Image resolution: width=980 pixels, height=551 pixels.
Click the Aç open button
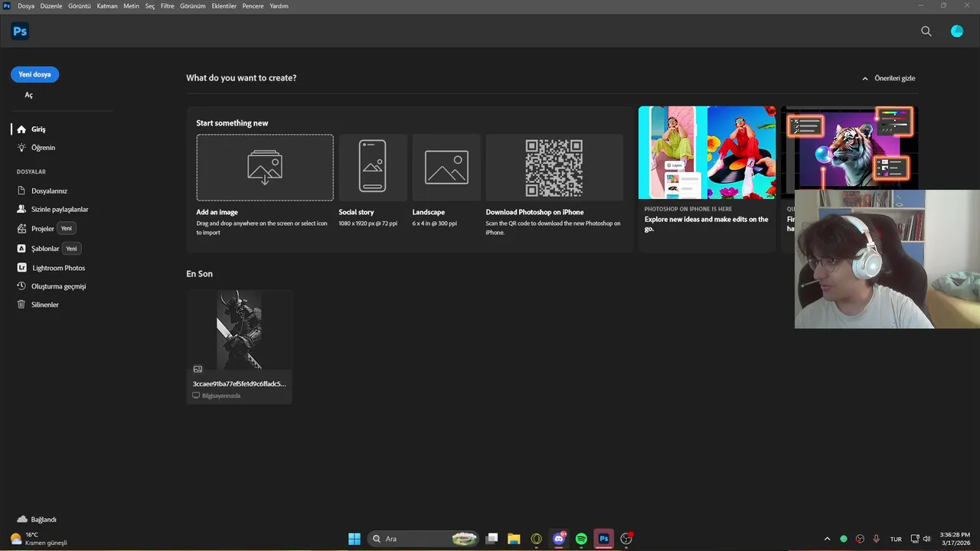pos(29,95)
